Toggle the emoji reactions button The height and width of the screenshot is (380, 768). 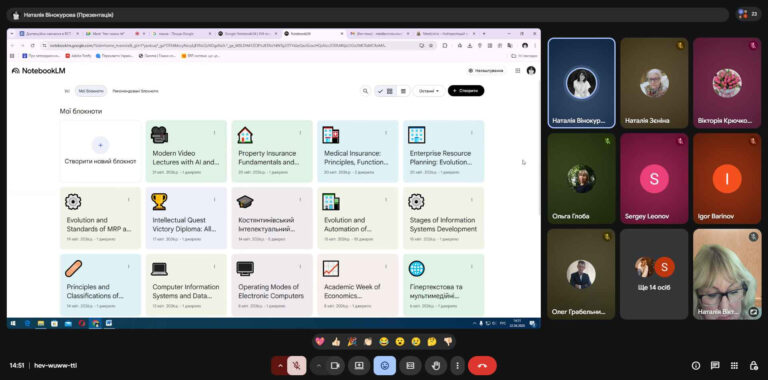point(384,366)
